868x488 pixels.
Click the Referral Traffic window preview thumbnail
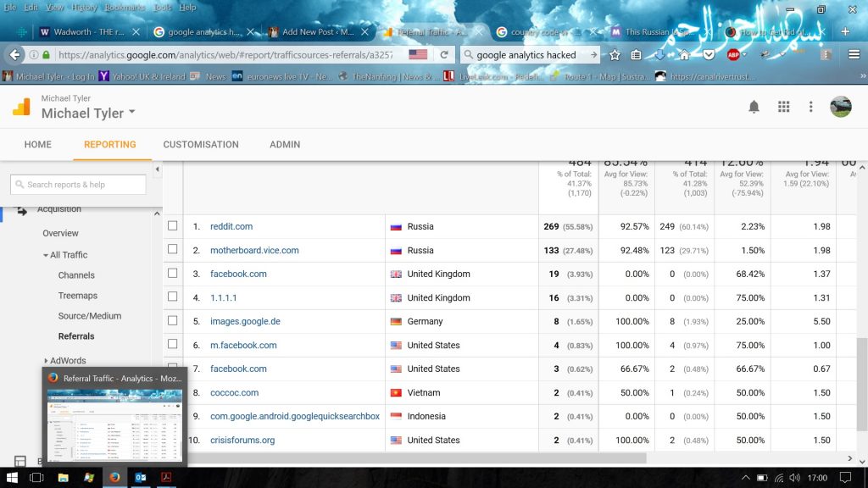[114, 424]
